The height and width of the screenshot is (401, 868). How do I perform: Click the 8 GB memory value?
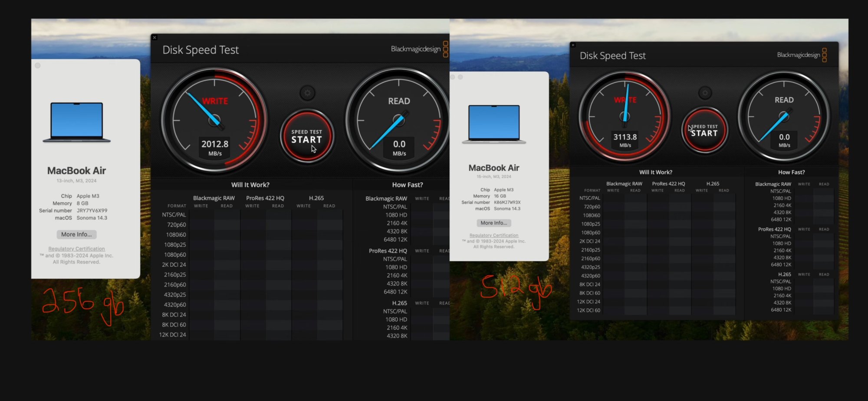coord(82,203)
